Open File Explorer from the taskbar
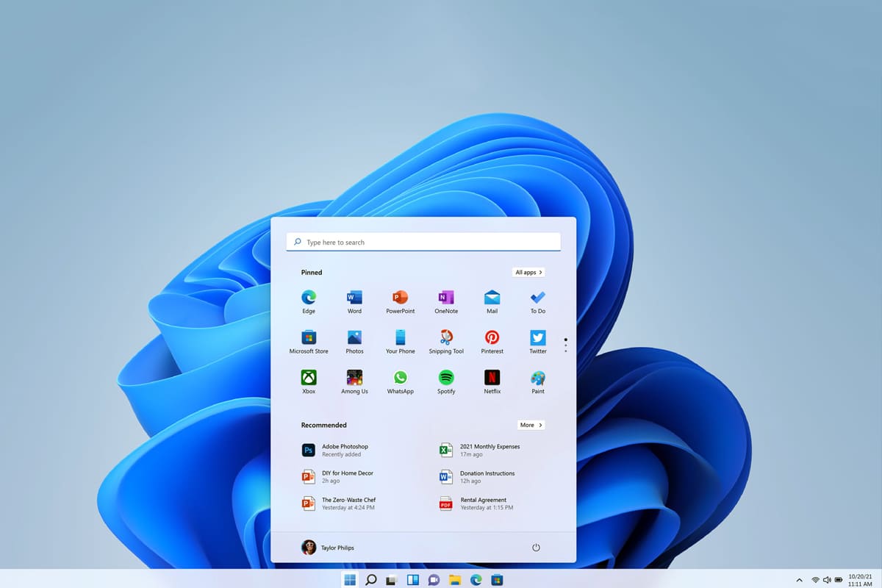The width and height of the screenshot is (882, 588). 455,579
